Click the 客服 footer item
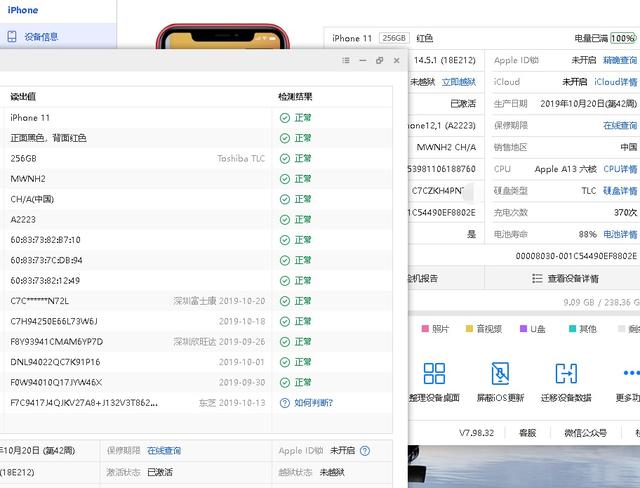Viewport: 640px width, 488px height. (527, 433)
